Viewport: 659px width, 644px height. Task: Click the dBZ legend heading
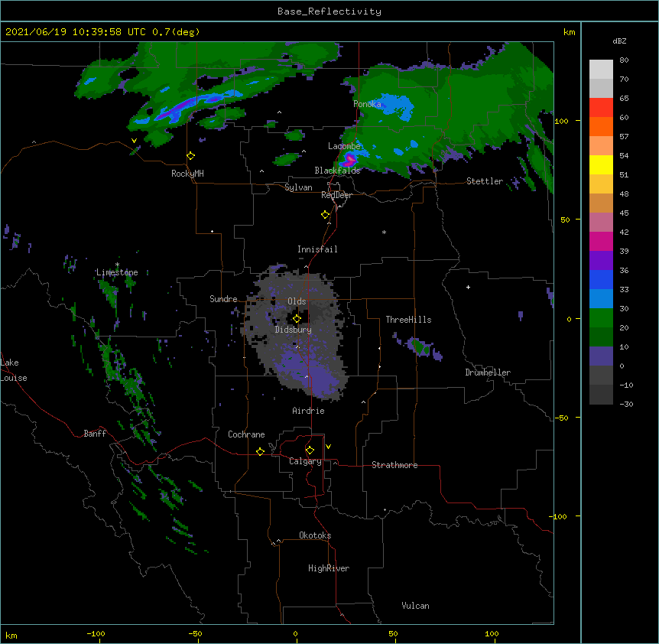(x=619, y=41)
